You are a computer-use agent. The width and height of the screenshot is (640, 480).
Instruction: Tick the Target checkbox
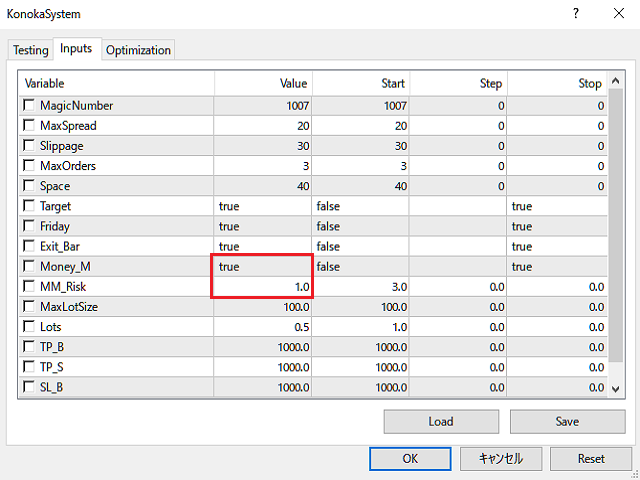(29, 206)
